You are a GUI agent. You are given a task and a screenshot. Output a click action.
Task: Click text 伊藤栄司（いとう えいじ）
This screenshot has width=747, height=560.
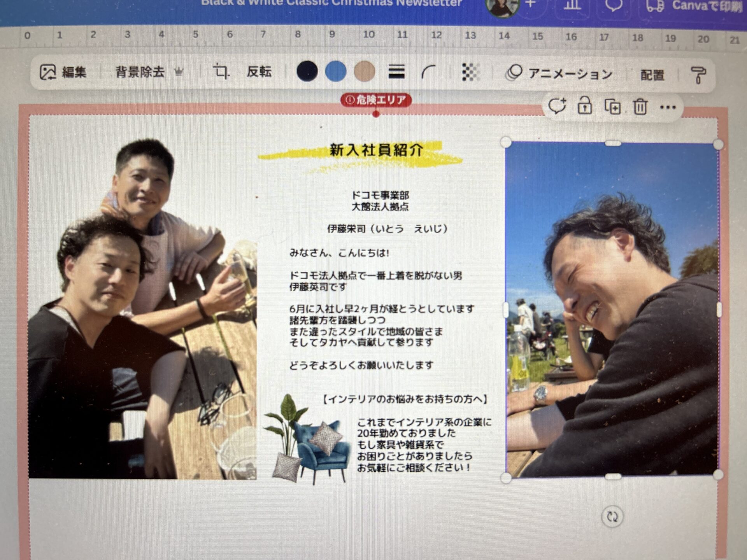pos(388,229)
